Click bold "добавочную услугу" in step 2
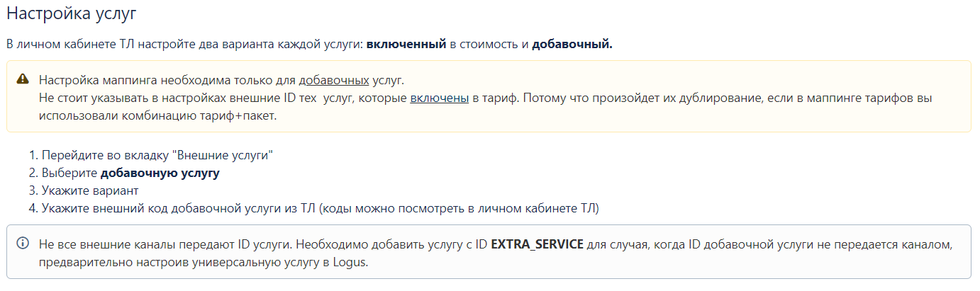 160,173
